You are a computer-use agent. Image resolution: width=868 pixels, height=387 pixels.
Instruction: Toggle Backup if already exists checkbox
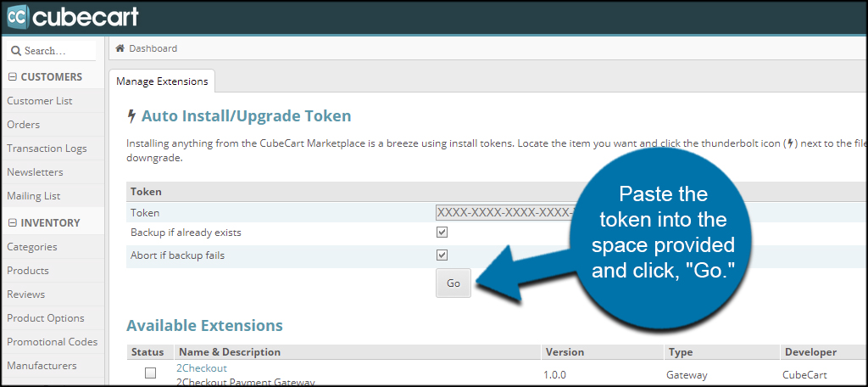[x=442, y=233]
